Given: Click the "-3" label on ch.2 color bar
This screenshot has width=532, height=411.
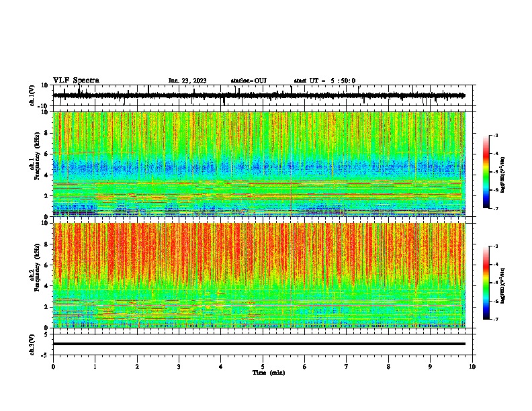Looking at the screenshot, I should pos(496,246).
